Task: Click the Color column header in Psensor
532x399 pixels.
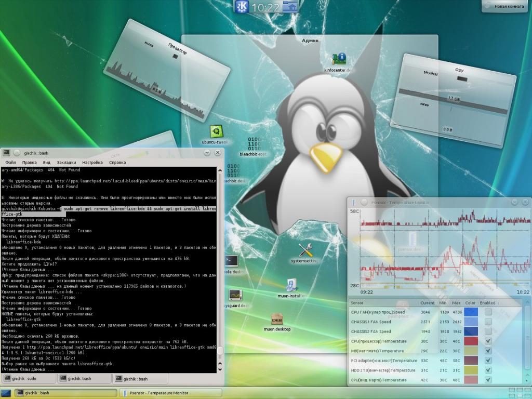Action: point(470,303)
